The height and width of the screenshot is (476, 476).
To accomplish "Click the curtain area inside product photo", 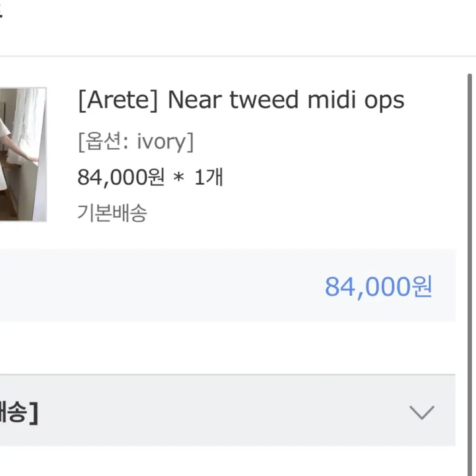I will tap(27, 122).
